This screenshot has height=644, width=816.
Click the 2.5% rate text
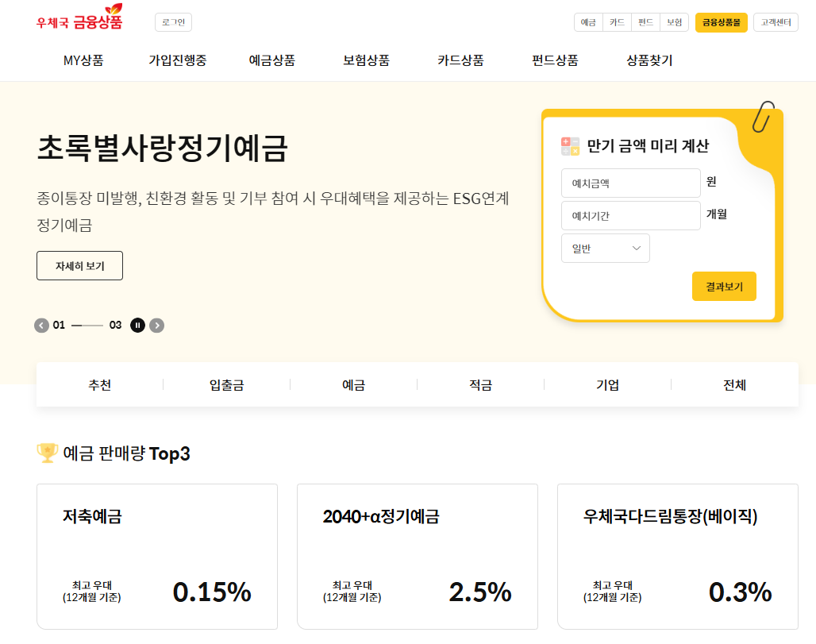point(480,592)
